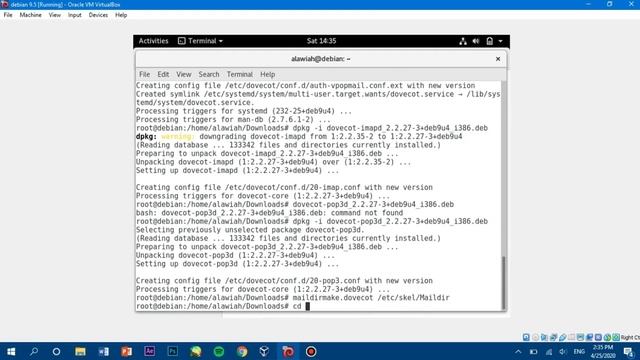
Task: Open the clock showing Sat 14:35
Action: [x=322, y=41]
